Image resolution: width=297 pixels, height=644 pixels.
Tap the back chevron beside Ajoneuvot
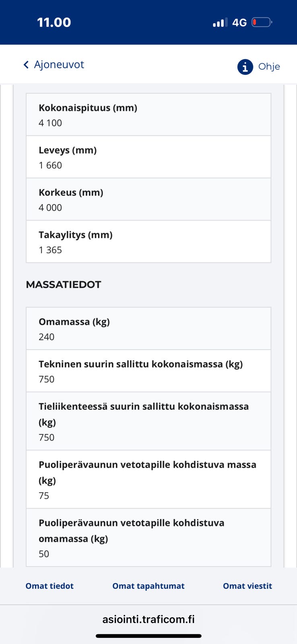(25, 64)
